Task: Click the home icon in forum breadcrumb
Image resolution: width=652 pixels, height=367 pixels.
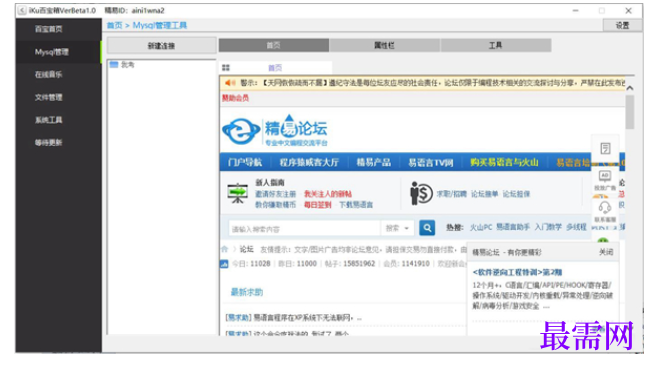Action: tap(225, 249)
